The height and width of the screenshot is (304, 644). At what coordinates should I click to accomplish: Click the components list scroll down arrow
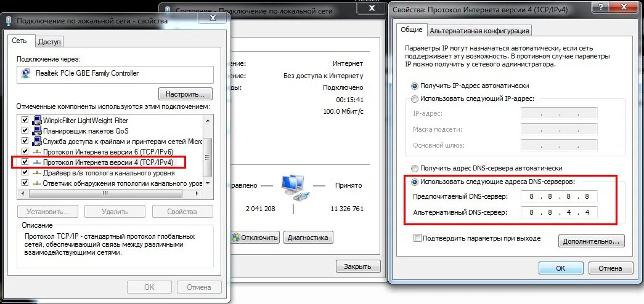[x=208, y=183]
